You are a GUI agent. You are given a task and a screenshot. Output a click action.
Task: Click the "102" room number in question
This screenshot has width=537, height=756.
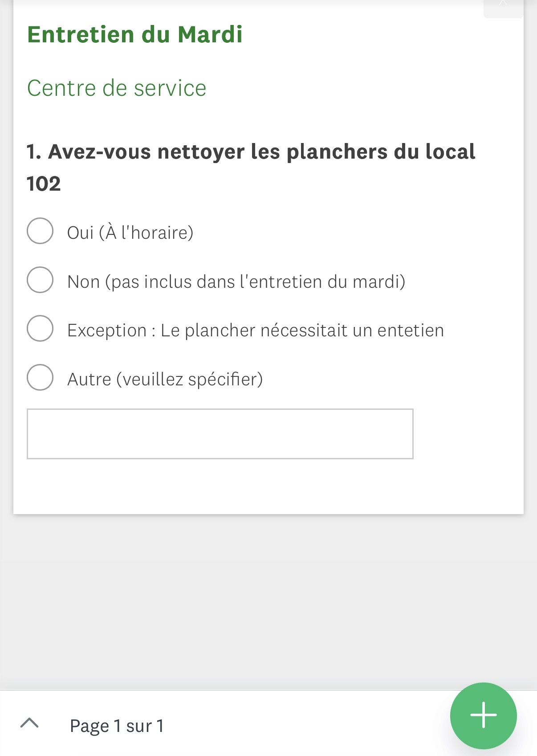click(x=44, y=184)
